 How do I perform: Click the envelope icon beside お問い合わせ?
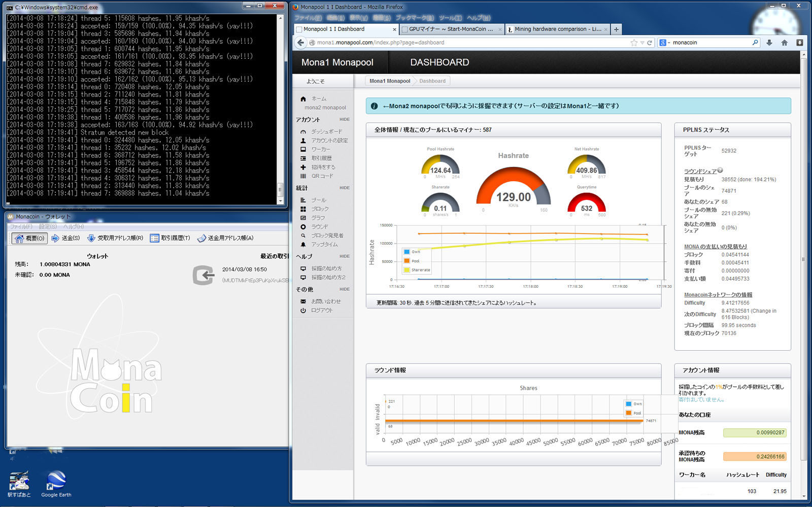pos(303,301)
